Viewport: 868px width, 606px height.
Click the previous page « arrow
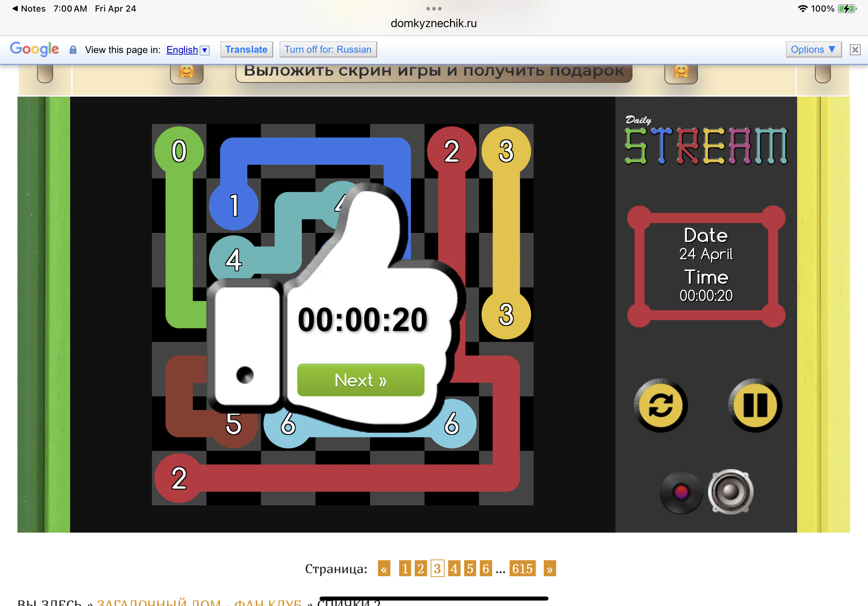(384, 568)
